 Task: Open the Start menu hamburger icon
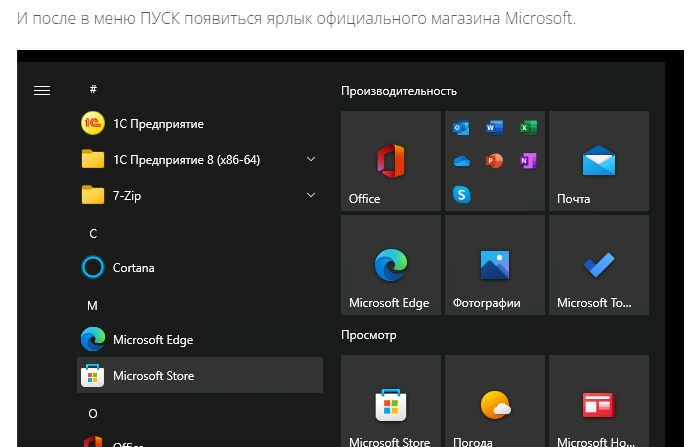42,90
